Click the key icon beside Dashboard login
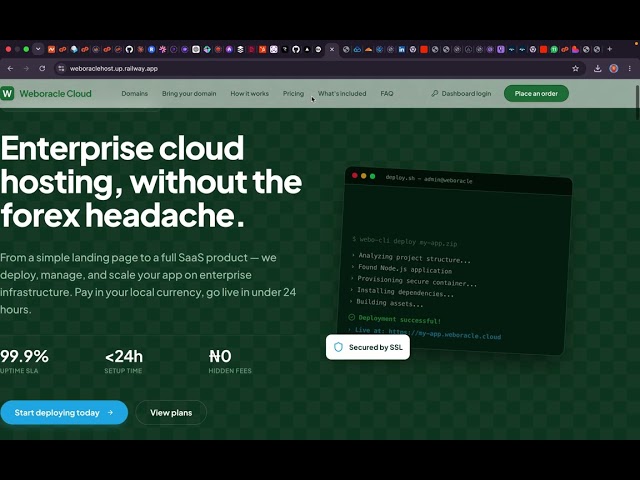Viewport: 640px width, 480px height. click(x=435, y=93)
